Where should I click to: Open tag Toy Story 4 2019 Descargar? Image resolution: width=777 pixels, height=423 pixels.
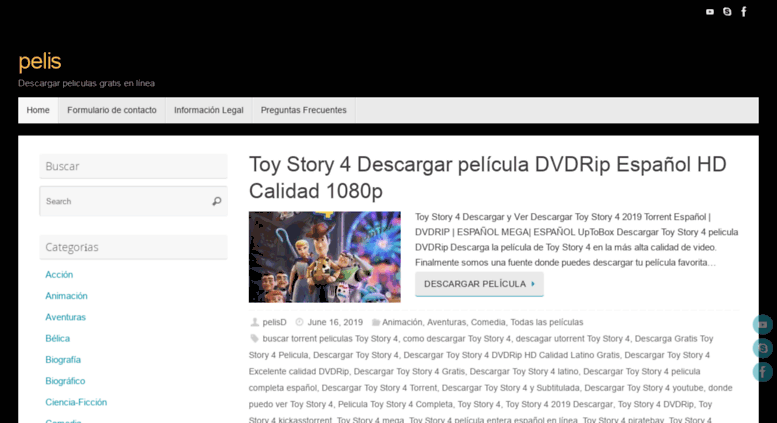(559, 404)
